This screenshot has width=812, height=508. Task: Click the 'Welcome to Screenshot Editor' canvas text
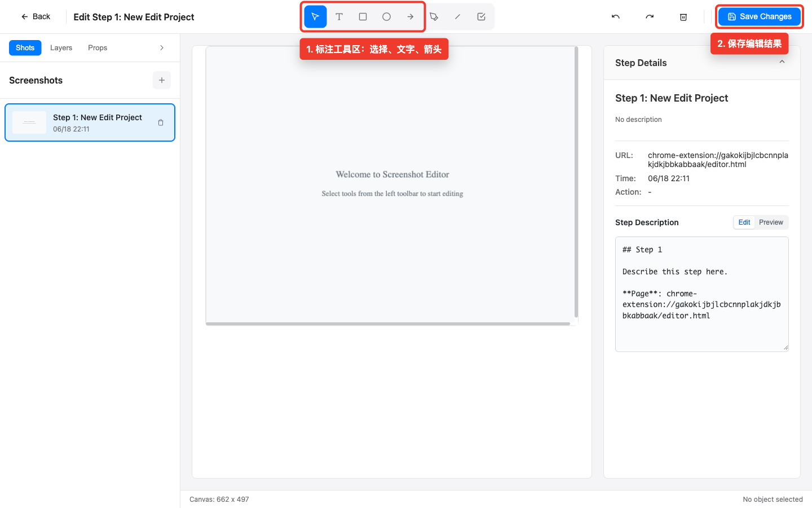tap(392, 174)
